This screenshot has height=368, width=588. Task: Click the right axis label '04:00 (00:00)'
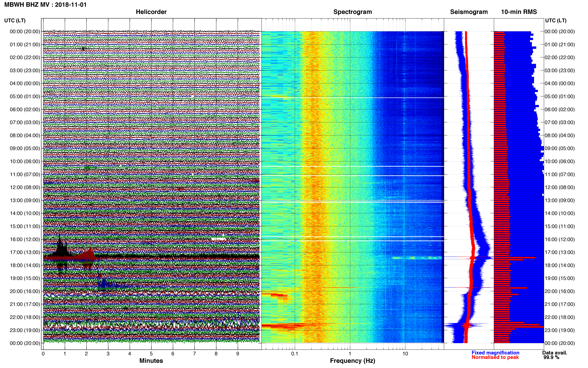[x=560, y=83]
